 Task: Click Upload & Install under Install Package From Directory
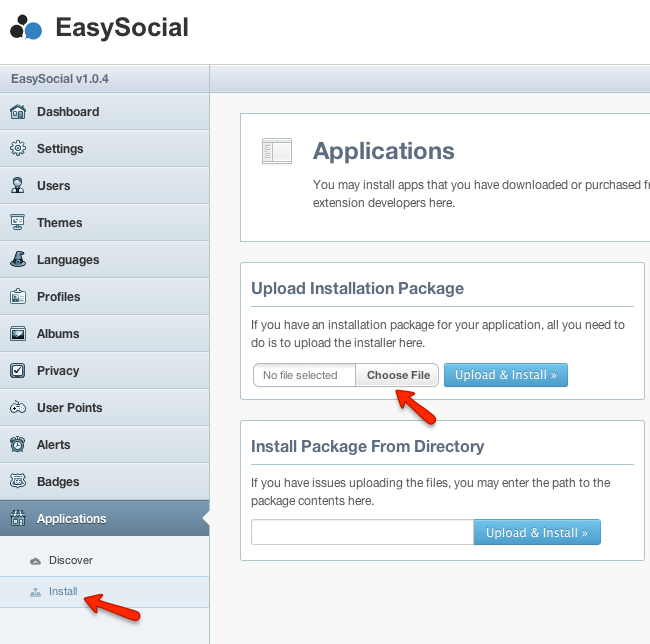(536, 533)
